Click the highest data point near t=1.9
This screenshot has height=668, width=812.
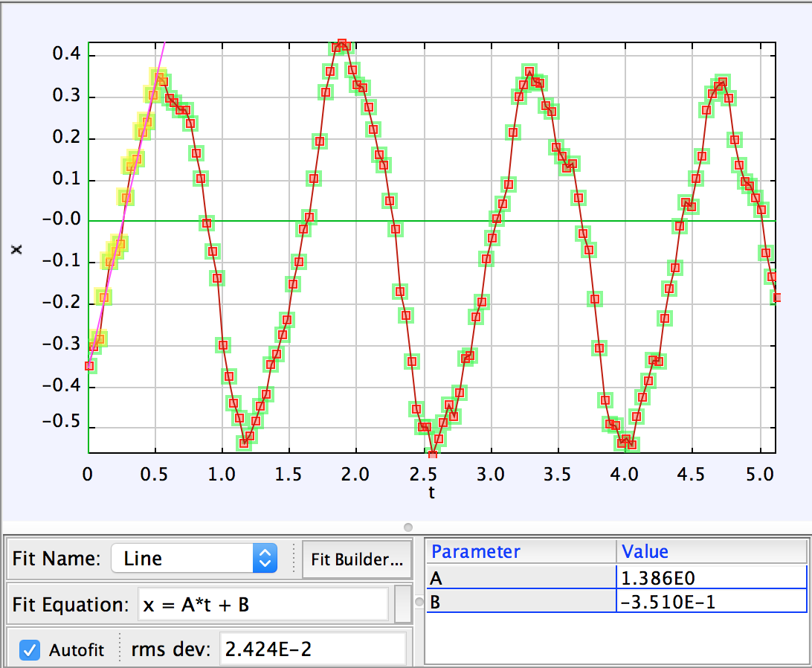(342, 45)
